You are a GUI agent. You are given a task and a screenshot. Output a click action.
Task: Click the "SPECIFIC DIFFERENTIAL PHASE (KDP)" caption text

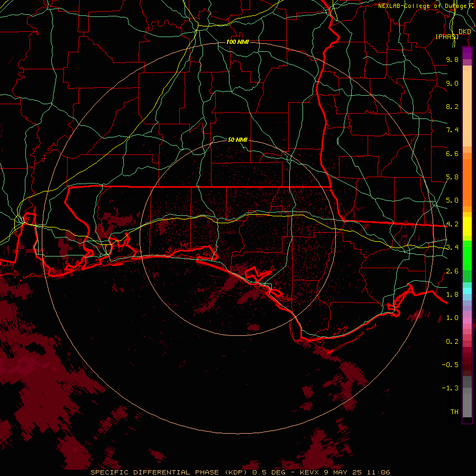pos(169,472)
